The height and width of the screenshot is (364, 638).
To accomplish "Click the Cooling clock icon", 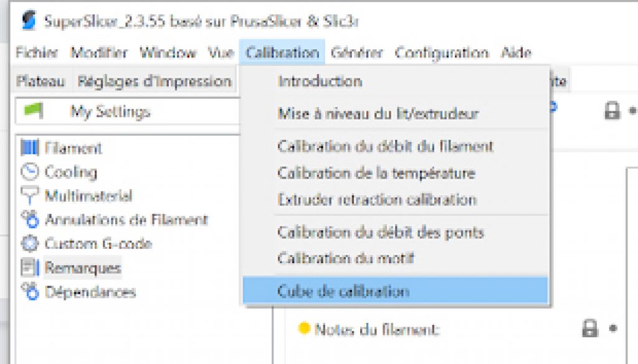I will (x=30, y=172).
